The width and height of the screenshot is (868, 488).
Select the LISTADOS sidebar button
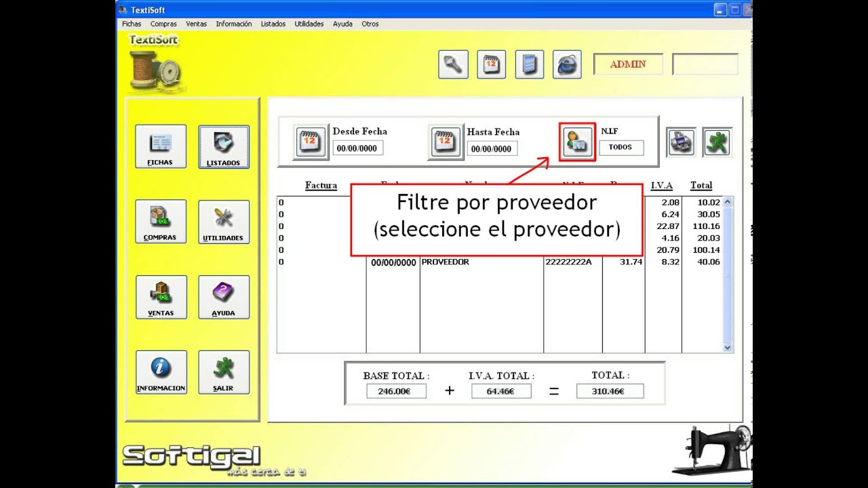[224, 146]
